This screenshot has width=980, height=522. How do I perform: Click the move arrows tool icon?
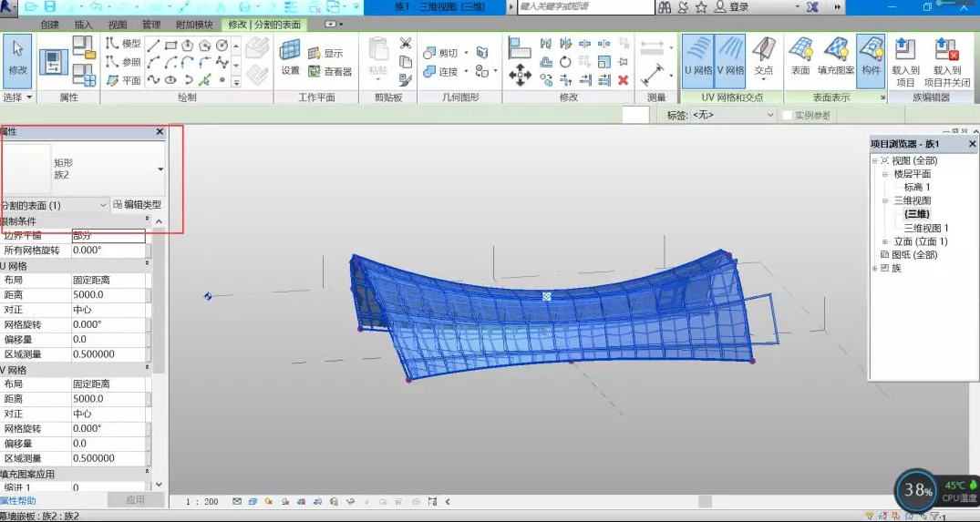pyautogui.click(x=520, y=76)
